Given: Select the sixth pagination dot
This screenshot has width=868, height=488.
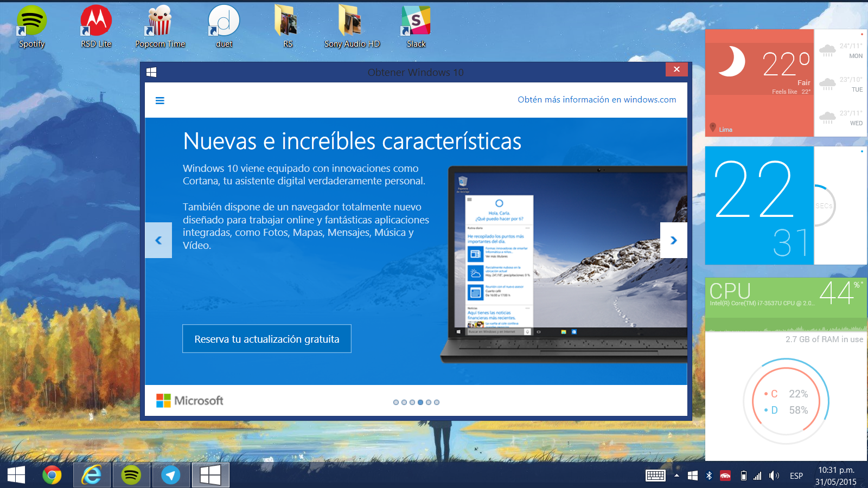Looking at the screenshot, I should coord(437,402).
